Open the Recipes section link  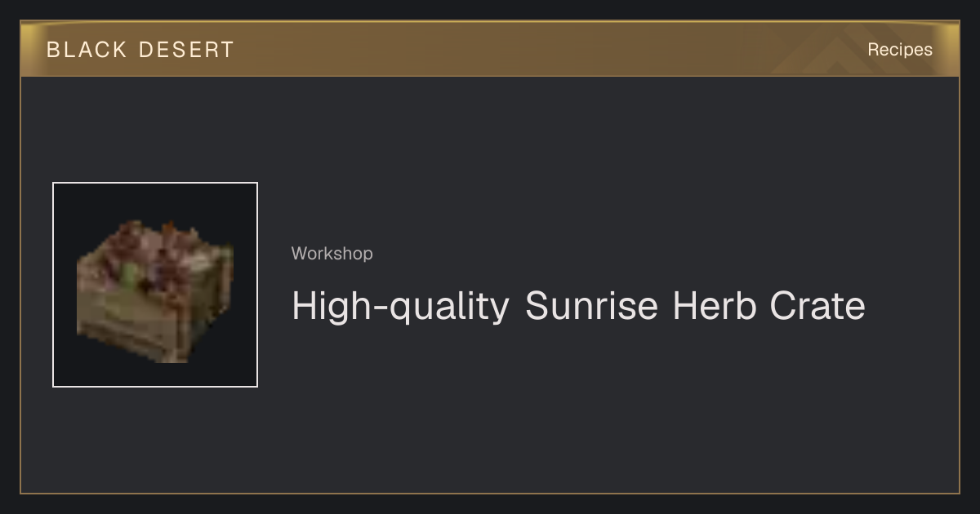(900, 50)
